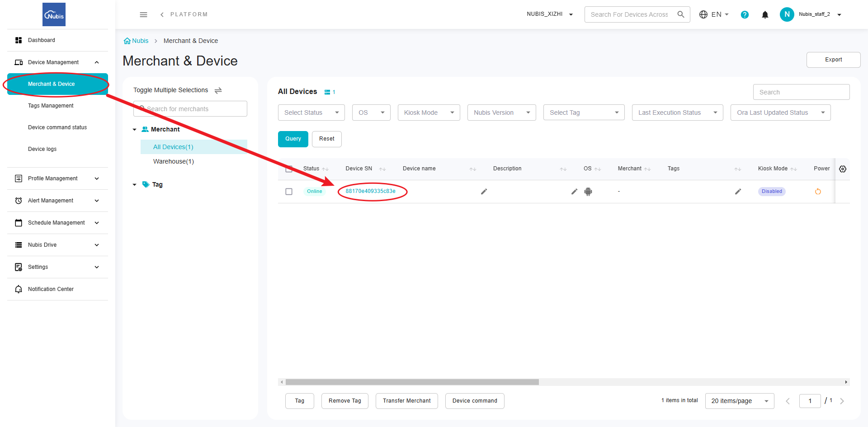The image size is (868, 427).
Task: Open the 20 items/page dropdown
Action: [740, 401]
